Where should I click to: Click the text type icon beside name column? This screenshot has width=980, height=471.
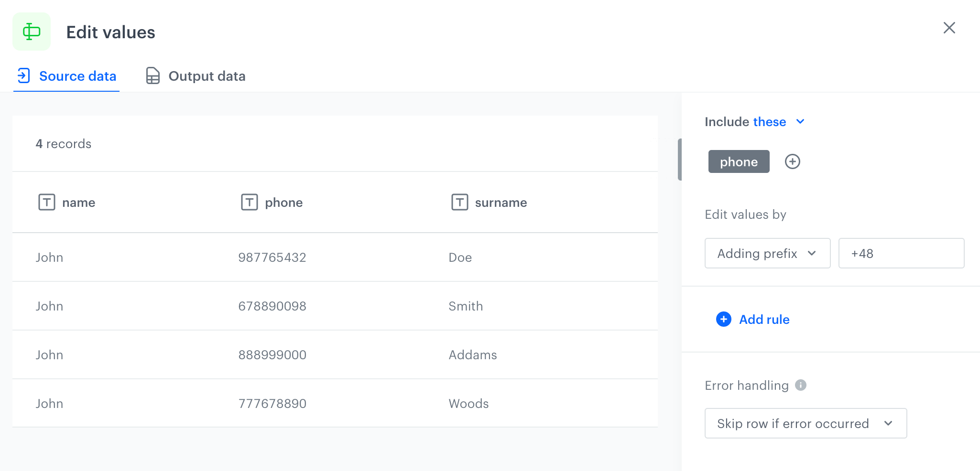click(x=47, y=203)
